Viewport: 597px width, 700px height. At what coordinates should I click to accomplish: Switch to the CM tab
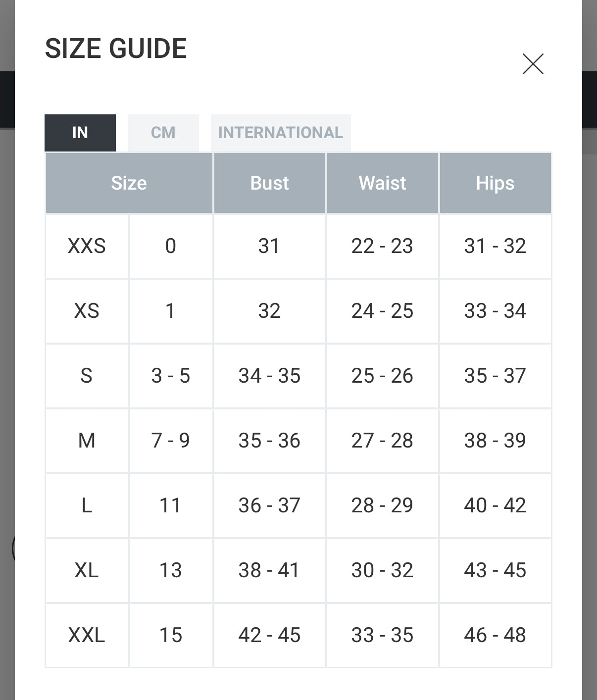(x=163, y=133)
